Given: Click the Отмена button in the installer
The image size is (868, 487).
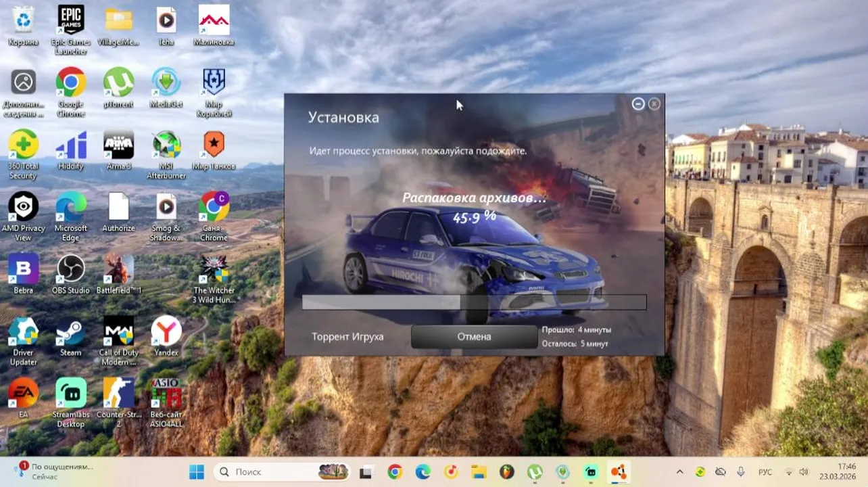Looking at the screenshot, I should point(474,336).
